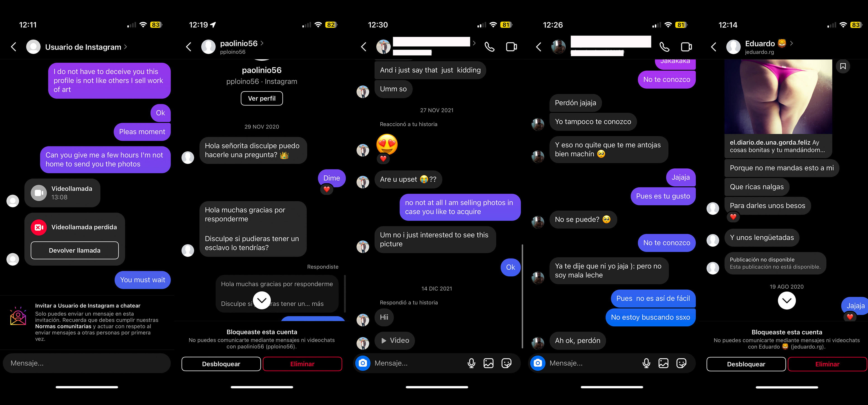Focus the Mensaje field in first chat

(87, 363)
